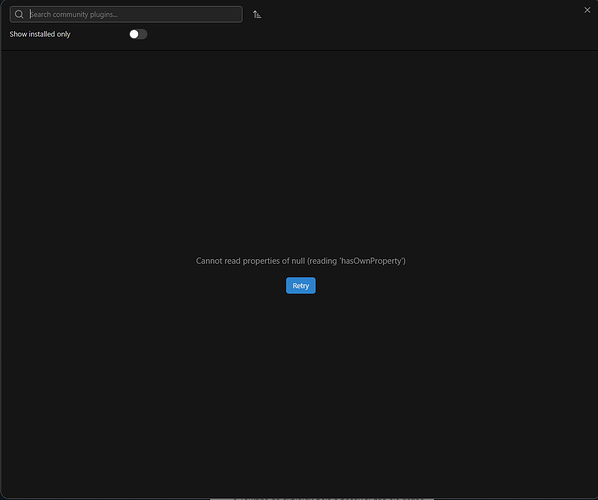Click the Show installed only label
The width and height of the screenshot is (598, 500).
(40, 34)
